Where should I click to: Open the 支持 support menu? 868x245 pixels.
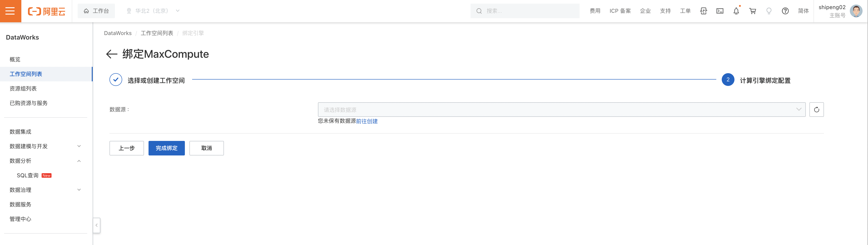click(665, 11)
